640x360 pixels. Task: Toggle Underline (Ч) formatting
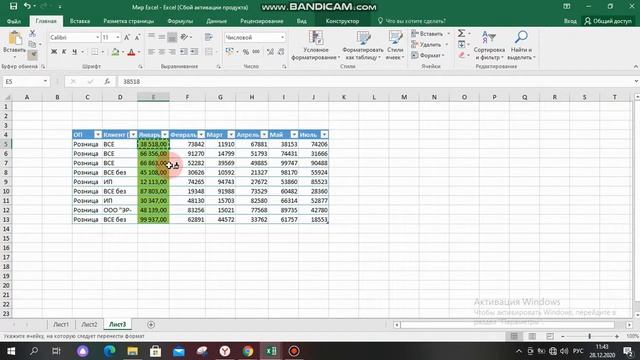(x=74, y=52)
